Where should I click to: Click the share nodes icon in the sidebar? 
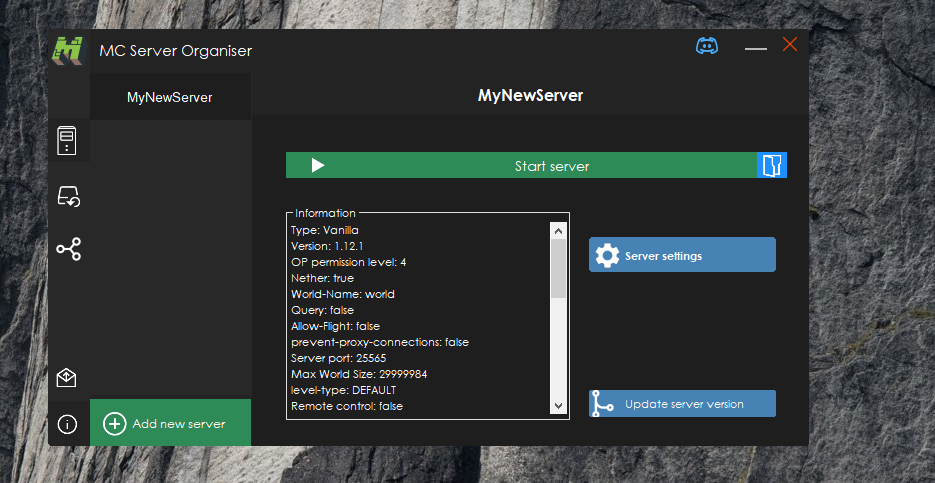[68, 249]
